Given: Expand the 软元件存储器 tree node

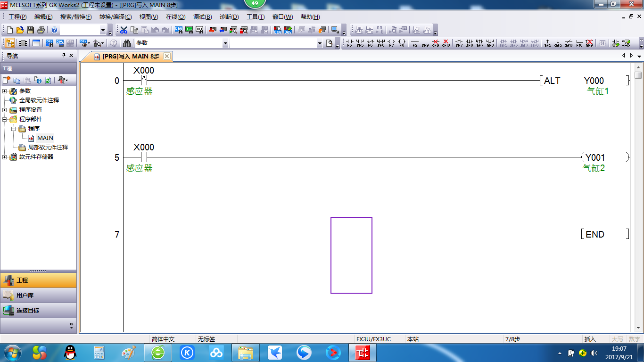Looking at the screenshot, I should coord(5,157).
